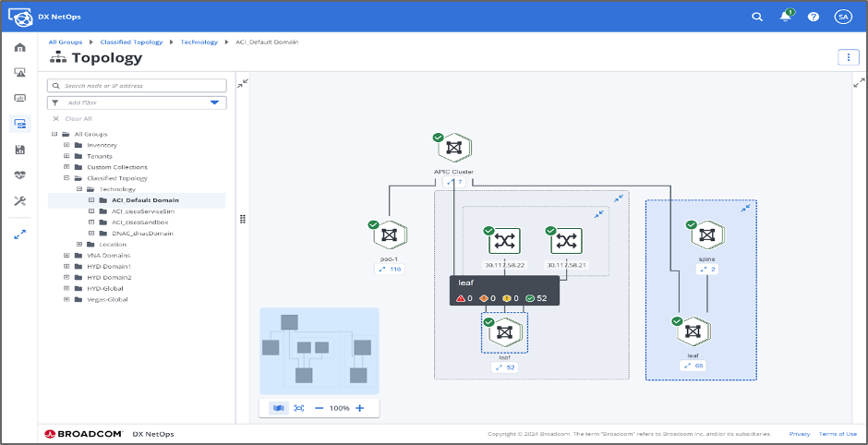
Task: Click the search node or IP field
Action: point(137,86)
